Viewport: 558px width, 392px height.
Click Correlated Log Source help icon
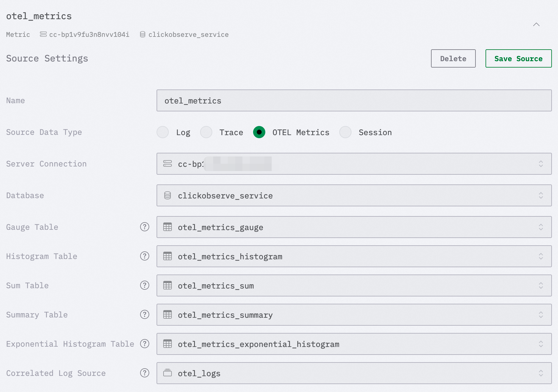point(145,373)
